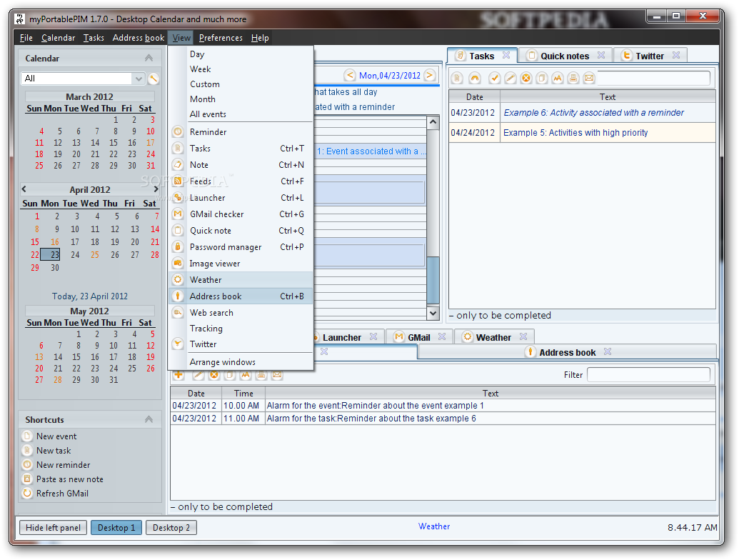739x560 pixels.
Task: Click the Tasks toolbar search field
Action: tap(654, 79)
